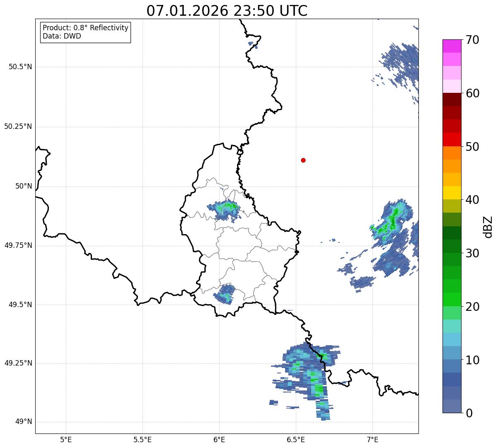Click the title 07.01.2026 23:50 UTC

pyautogui.click(x=227, y=11)
